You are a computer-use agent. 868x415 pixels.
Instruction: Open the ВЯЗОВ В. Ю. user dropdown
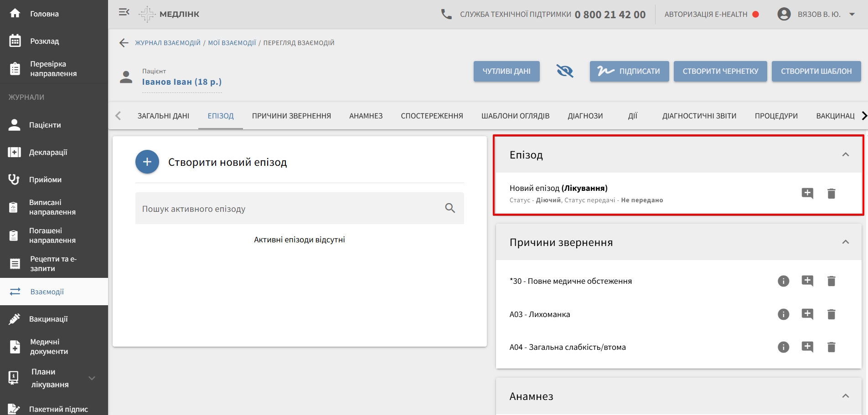click(852, 15)
